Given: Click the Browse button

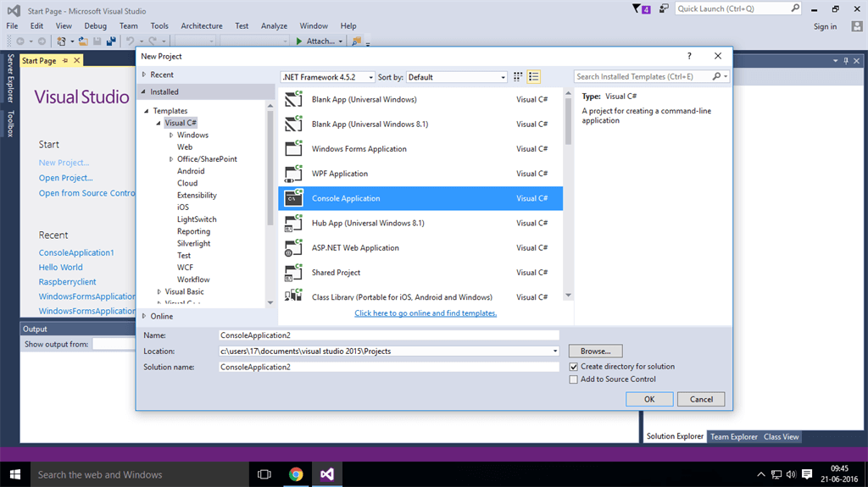Looking at the screenshot, I should (x=595, y=351).
